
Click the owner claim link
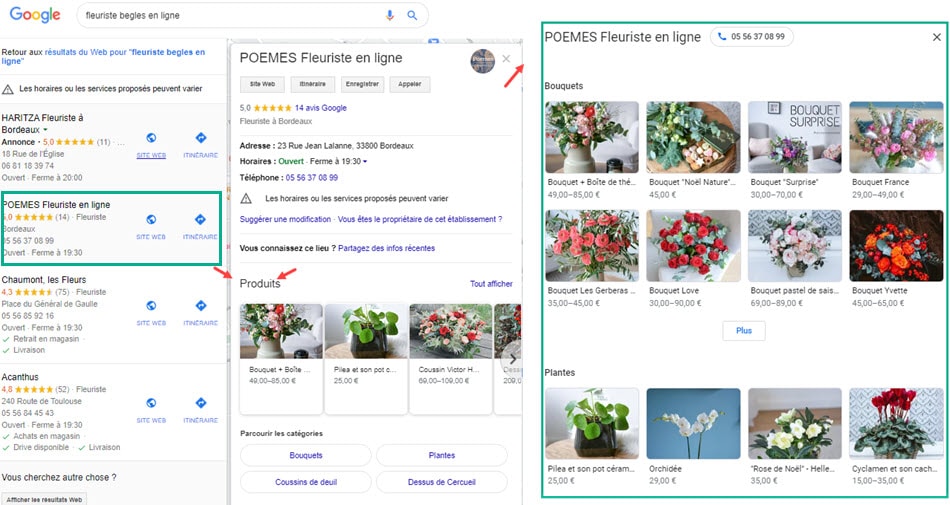420,219
